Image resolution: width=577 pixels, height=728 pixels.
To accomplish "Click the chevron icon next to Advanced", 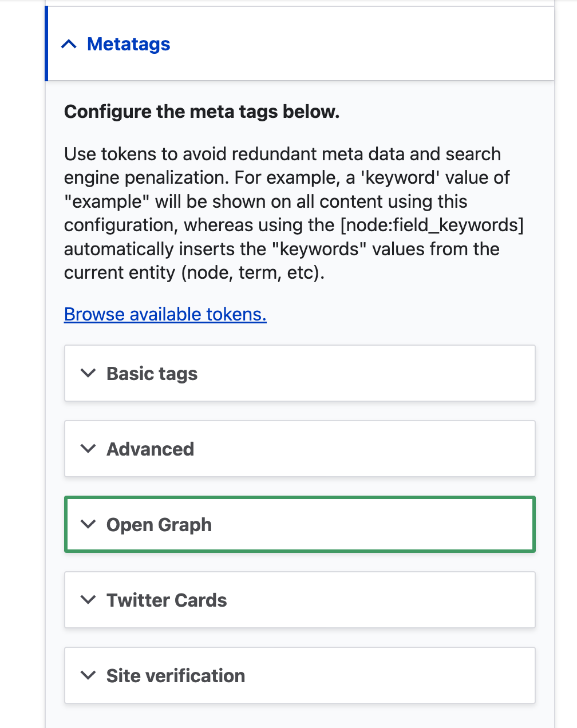I will tap(88, 449).
